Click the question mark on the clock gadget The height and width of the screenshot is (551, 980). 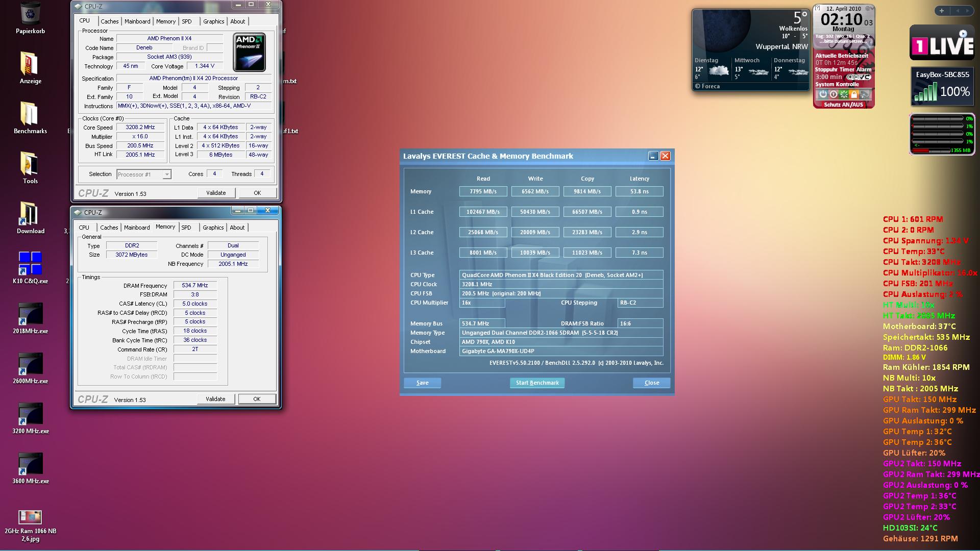click(818, 8)
